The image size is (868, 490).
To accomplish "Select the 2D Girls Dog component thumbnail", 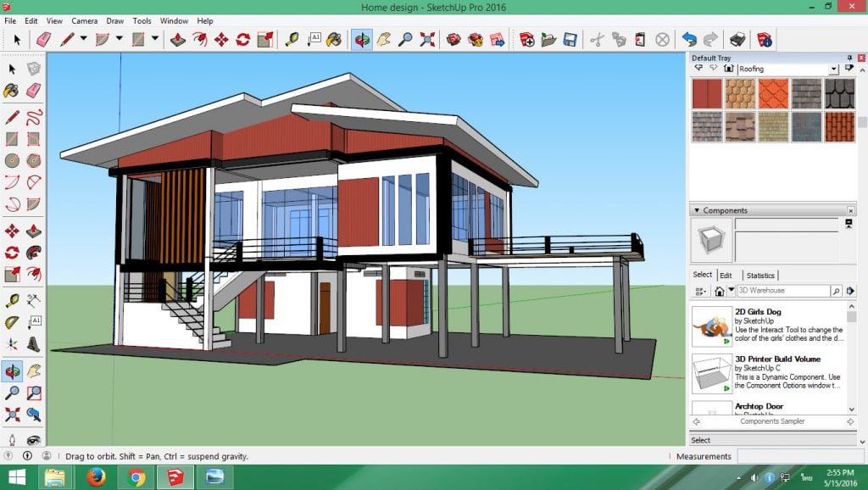I will pos(712,326).
